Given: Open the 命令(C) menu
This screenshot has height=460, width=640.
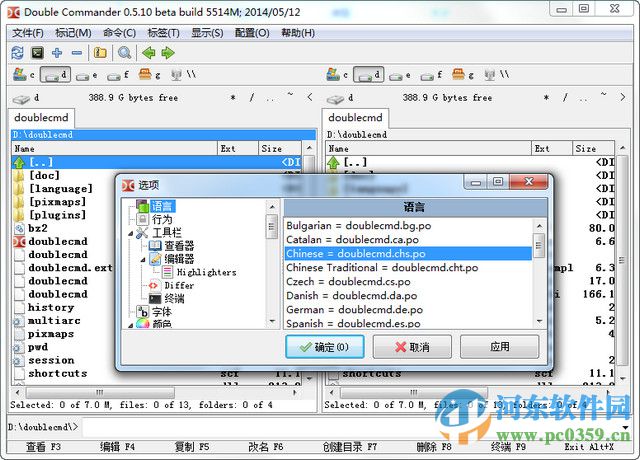Looking at the screenshot, I should click(x=120, y=33).
